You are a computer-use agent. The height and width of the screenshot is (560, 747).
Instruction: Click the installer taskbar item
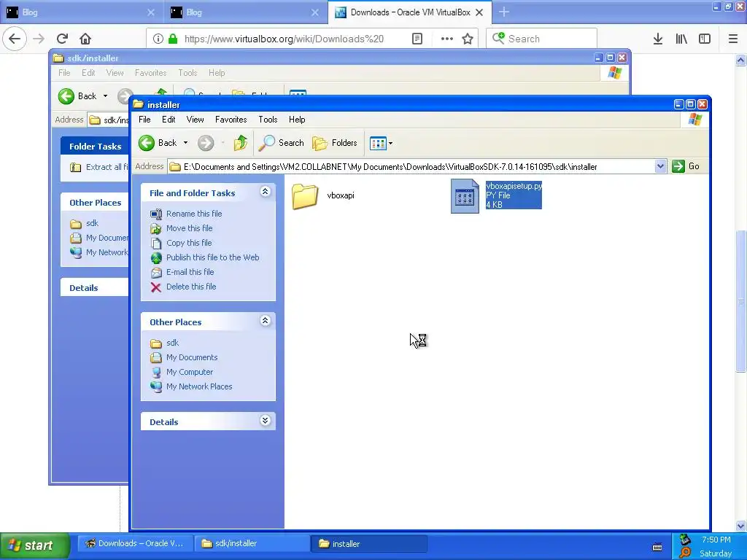(368, 544)
